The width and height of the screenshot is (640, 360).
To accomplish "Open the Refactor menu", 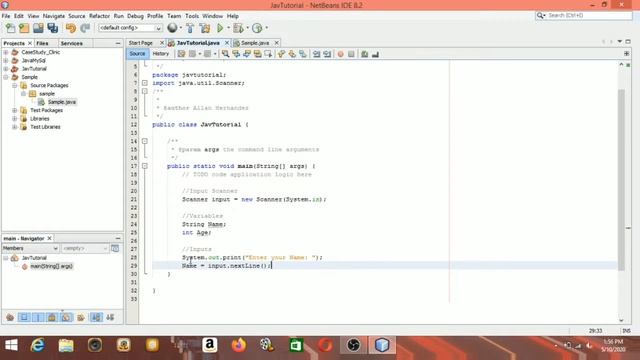I will pos(99,16).
